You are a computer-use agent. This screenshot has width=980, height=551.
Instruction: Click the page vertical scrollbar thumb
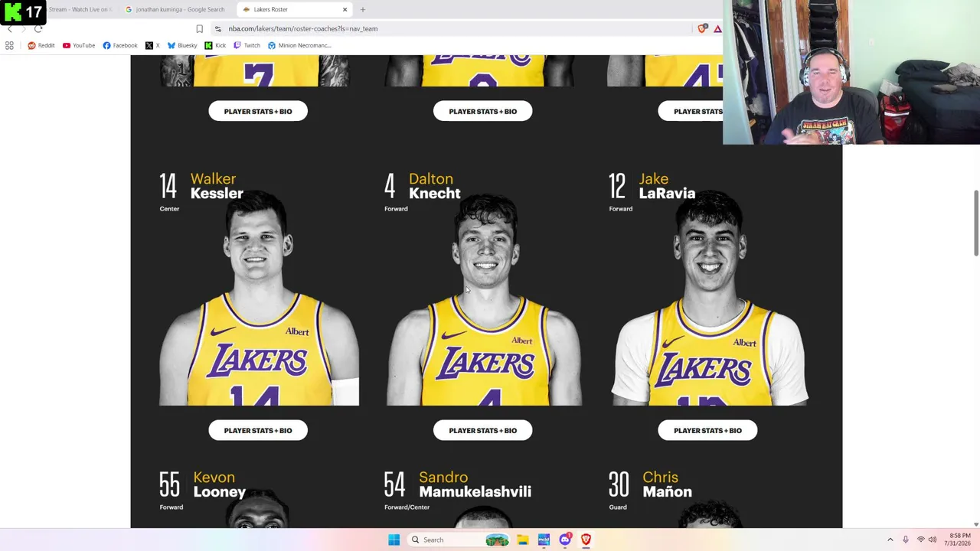click(975, 223)
